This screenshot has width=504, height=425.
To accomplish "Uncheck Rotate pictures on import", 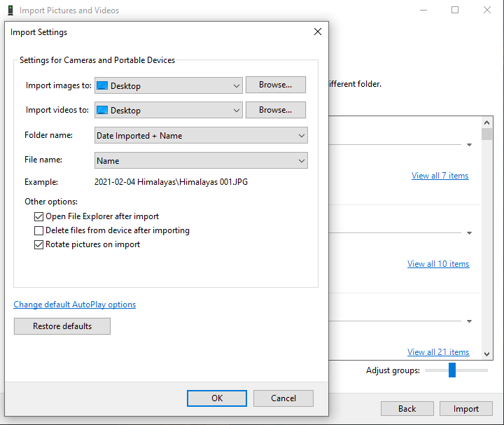I will (x=39, y=244).
